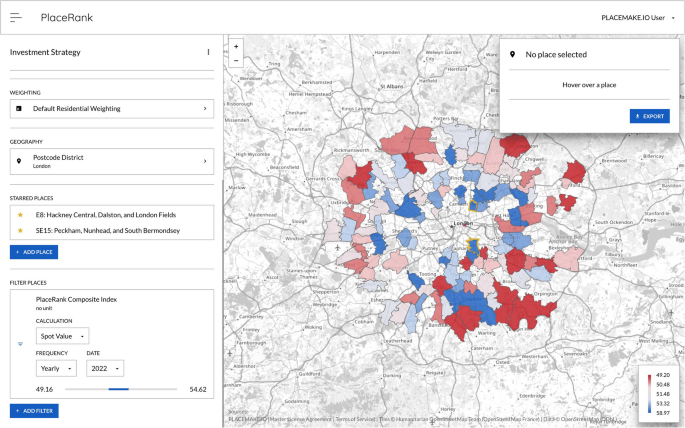Open the Yearly frequency dropdown

[x=55, y=368]
